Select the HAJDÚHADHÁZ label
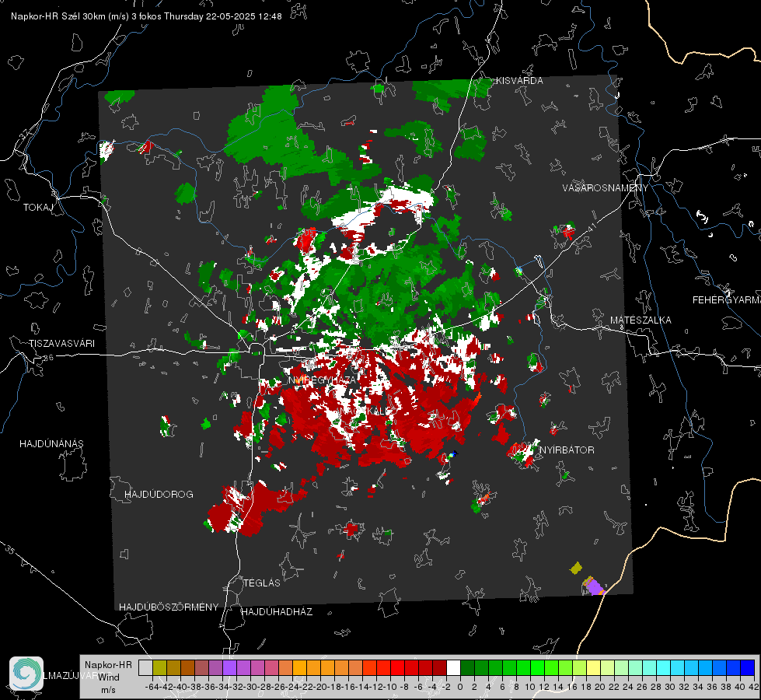This screenshot has height=700, width=761. tap(277, 611)
